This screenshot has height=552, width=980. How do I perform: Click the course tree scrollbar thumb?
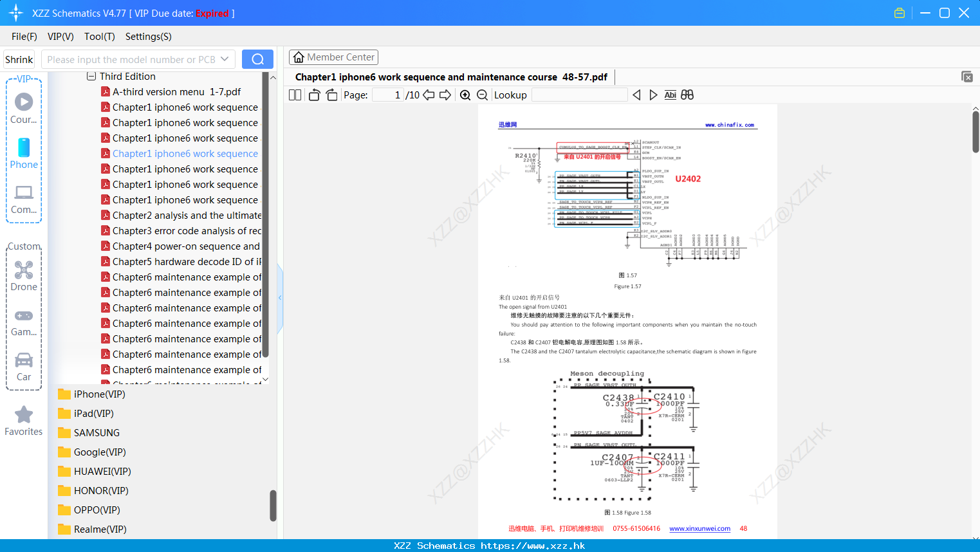click(x=265, y=214)
